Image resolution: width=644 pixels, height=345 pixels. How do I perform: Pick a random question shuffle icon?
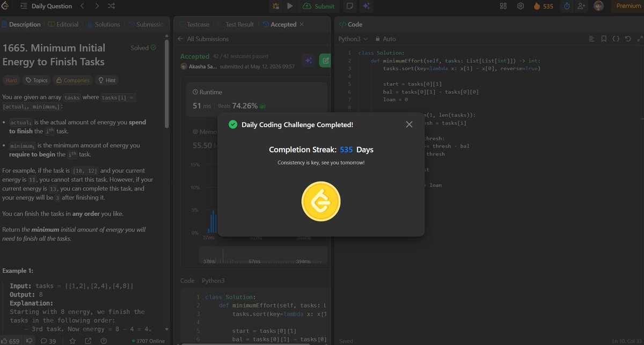(x=111, y=6)
